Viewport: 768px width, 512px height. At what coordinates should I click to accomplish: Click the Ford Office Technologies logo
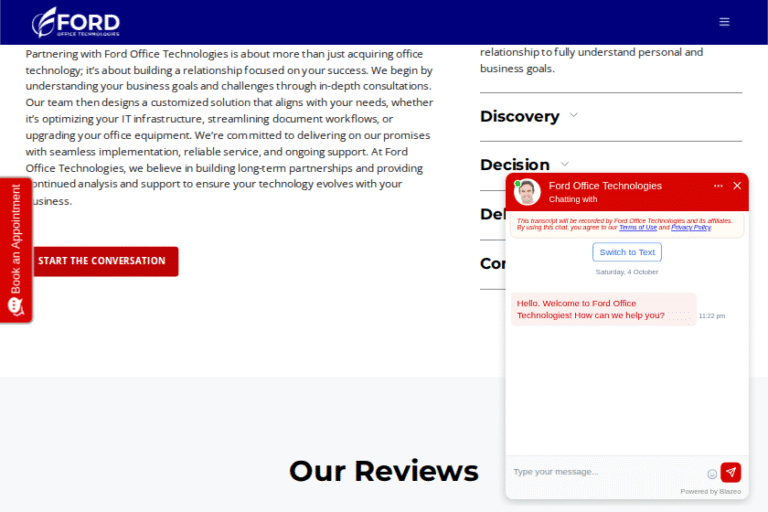76,22
